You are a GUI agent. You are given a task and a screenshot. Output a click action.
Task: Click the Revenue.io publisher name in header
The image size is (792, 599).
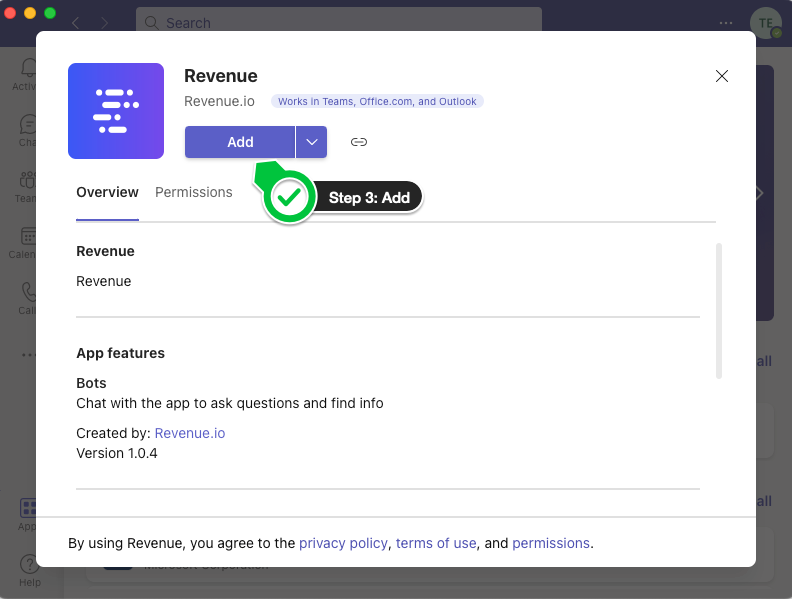[219, 101]
